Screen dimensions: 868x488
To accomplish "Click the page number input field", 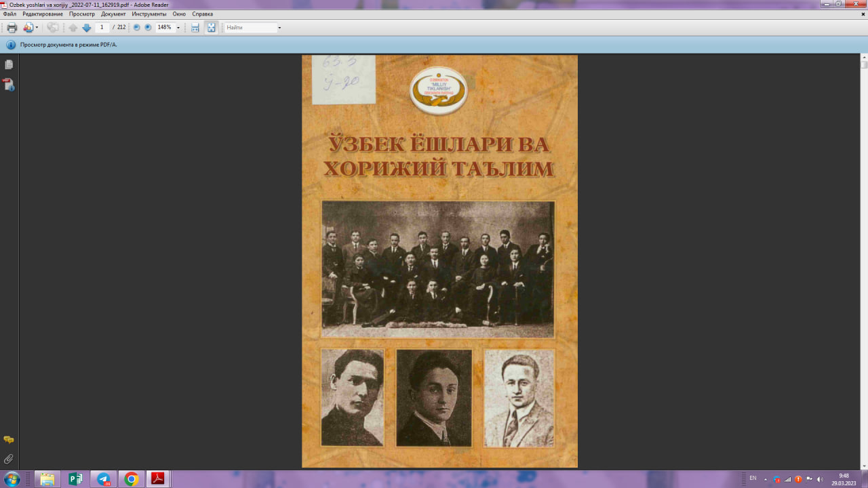I will click(102, 28).
